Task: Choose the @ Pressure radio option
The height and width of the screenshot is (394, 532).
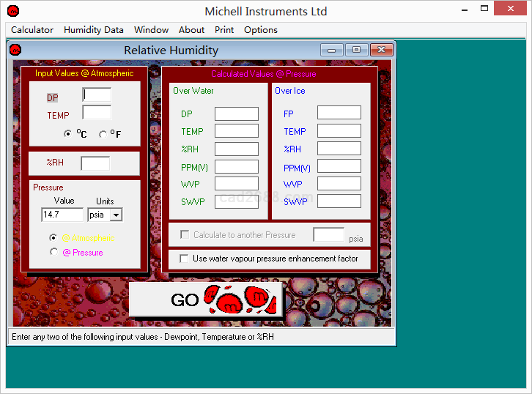Action: (x=53, y=252)
